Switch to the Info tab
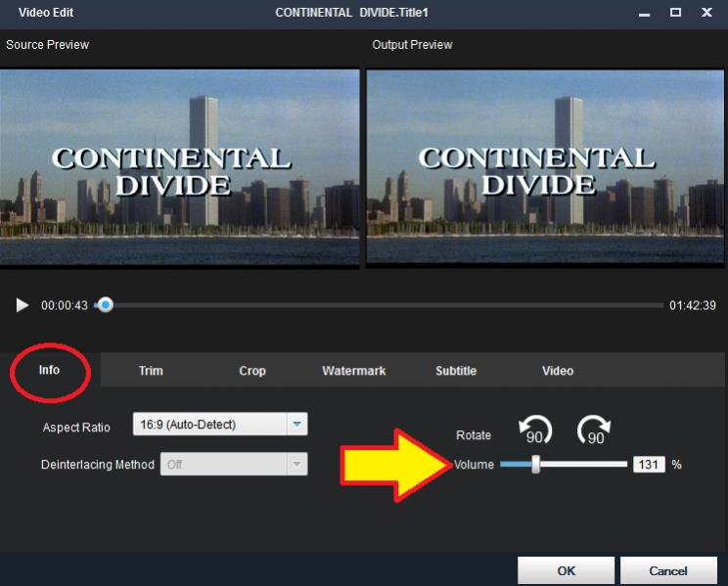The width and height of the screenshot is (728, 586). [49, 370]
